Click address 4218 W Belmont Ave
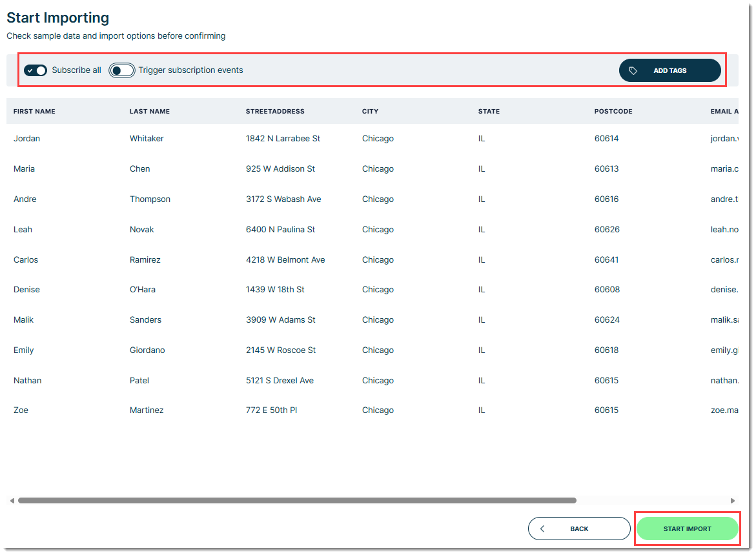This screenshot has height=555, width=756. point(285,259)
